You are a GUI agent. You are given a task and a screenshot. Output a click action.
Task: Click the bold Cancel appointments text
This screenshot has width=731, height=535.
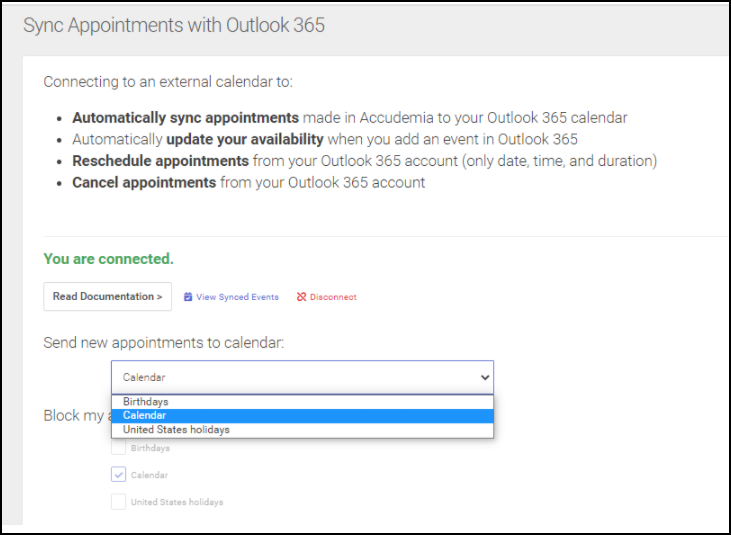click(x=144, y=182)
